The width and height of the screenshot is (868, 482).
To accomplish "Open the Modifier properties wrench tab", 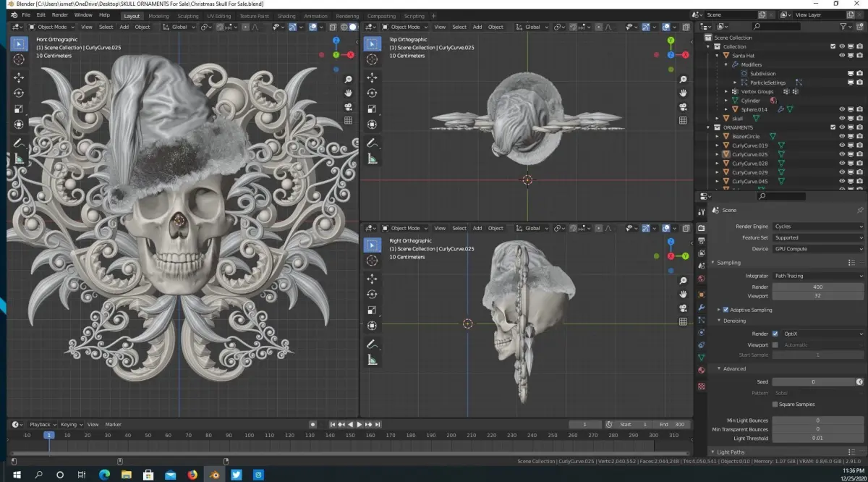I will pyautogui.click(x=701, y=308).
